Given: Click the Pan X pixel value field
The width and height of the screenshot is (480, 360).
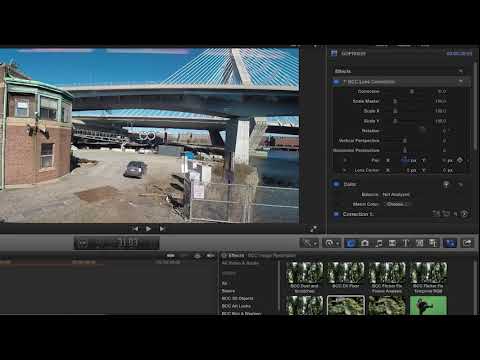Looking at the screenshot, I should click(408, 160).
